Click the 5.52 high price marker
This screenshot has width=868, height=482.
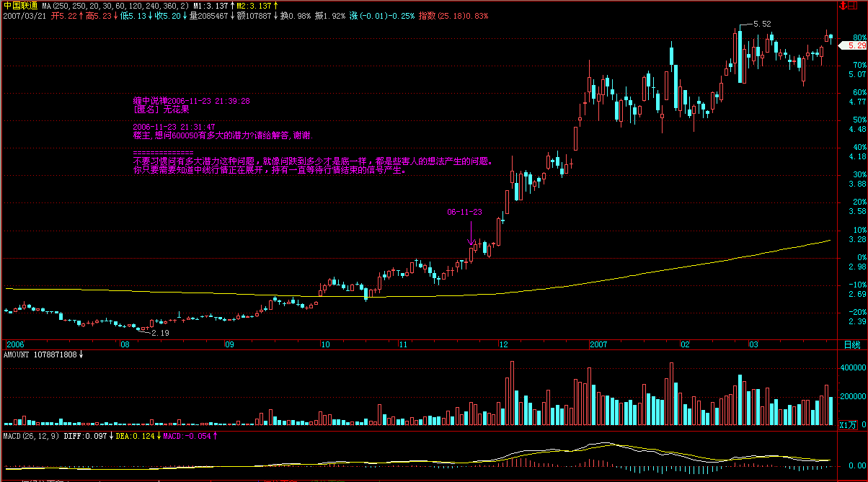click(x=762, y=24)
